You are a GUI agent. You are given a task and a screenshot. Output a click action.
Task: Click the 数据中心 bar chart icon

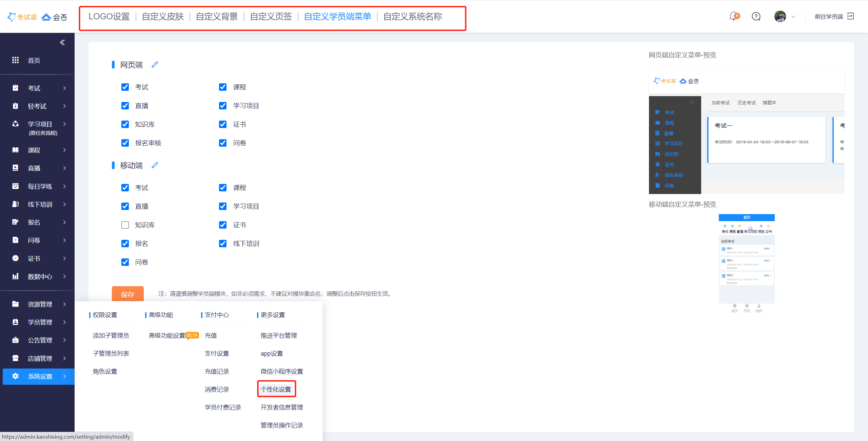pos(16,276)
